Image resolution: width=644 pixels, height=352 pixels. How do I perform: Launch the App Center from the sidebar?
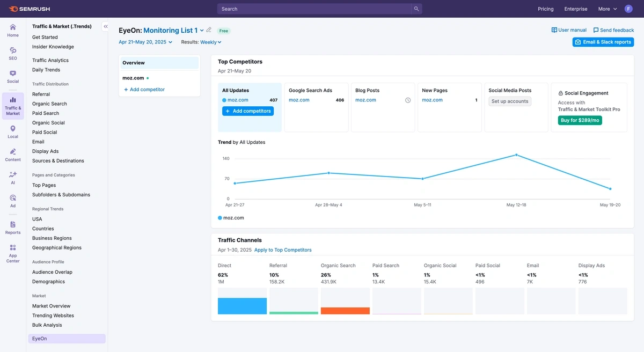pos(12,251)
